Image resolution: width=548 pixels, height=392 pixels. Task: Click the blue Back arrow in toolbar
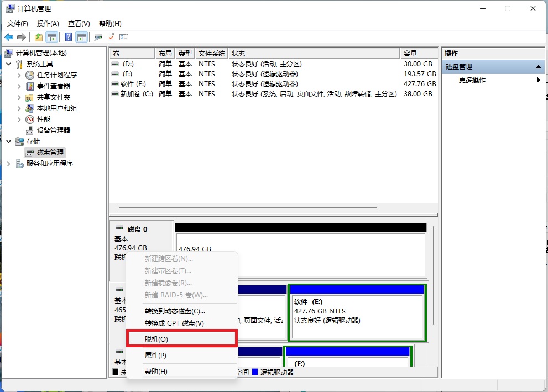pyautogui.click(x=9, y=37)
